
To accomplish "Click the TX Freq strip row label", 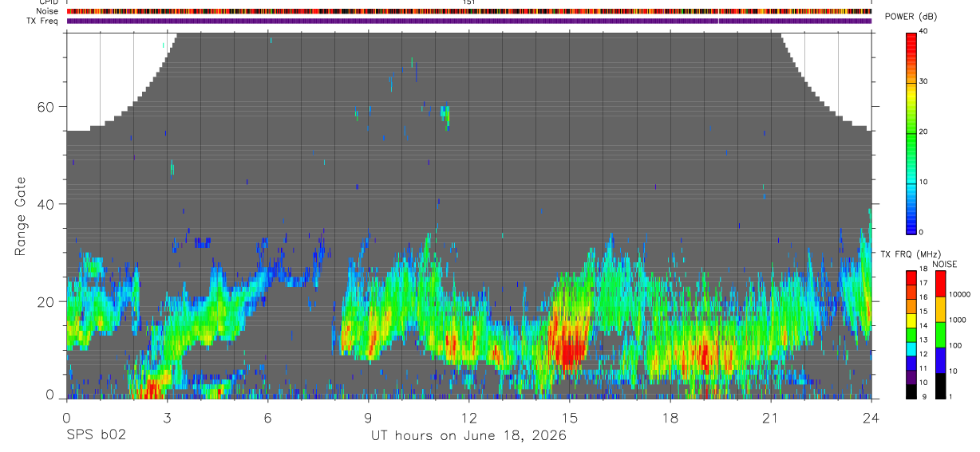I will tap(43, 21).
